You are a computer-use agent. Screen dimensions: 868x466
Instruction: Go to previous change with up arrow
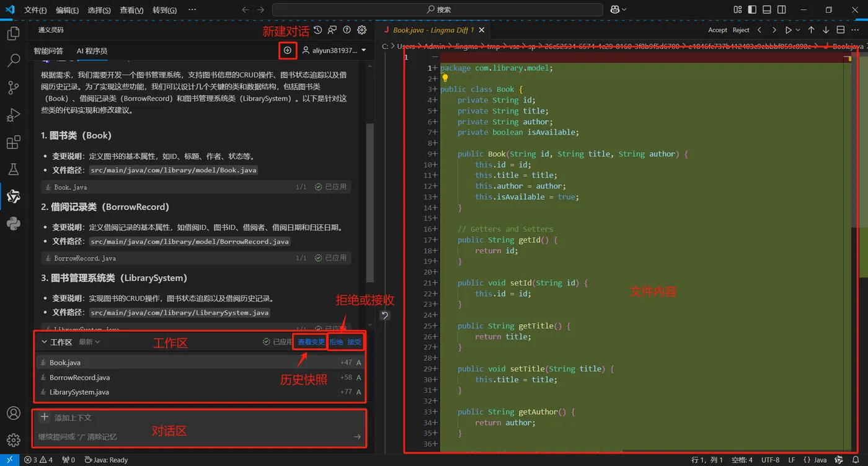pos(811,30)
